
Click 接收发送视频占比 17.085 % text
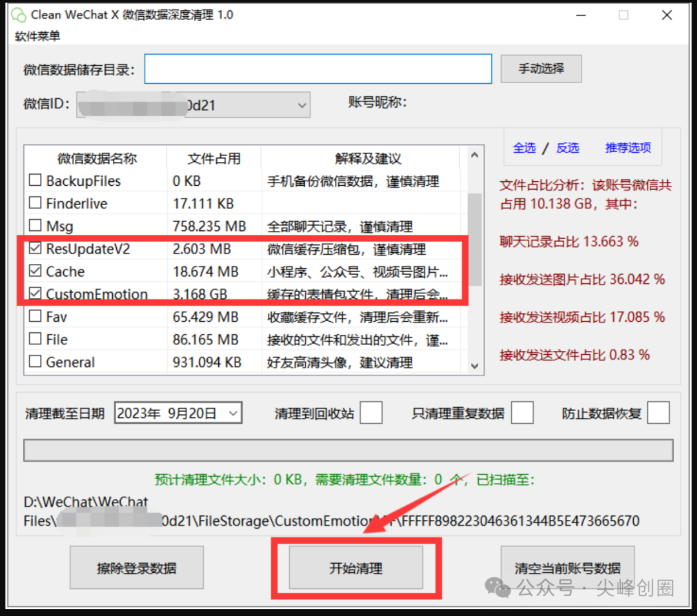[582, 317]
